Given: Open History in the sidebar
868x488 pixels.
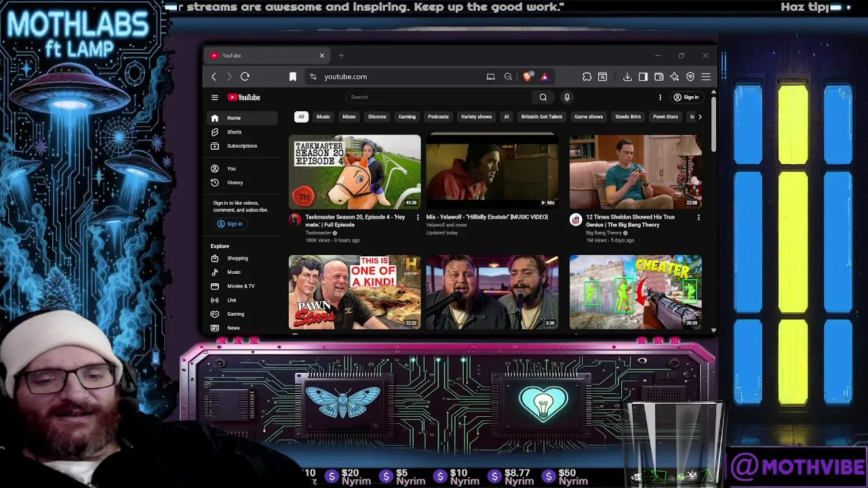Looking at the screenshot, I should (243, 182).
